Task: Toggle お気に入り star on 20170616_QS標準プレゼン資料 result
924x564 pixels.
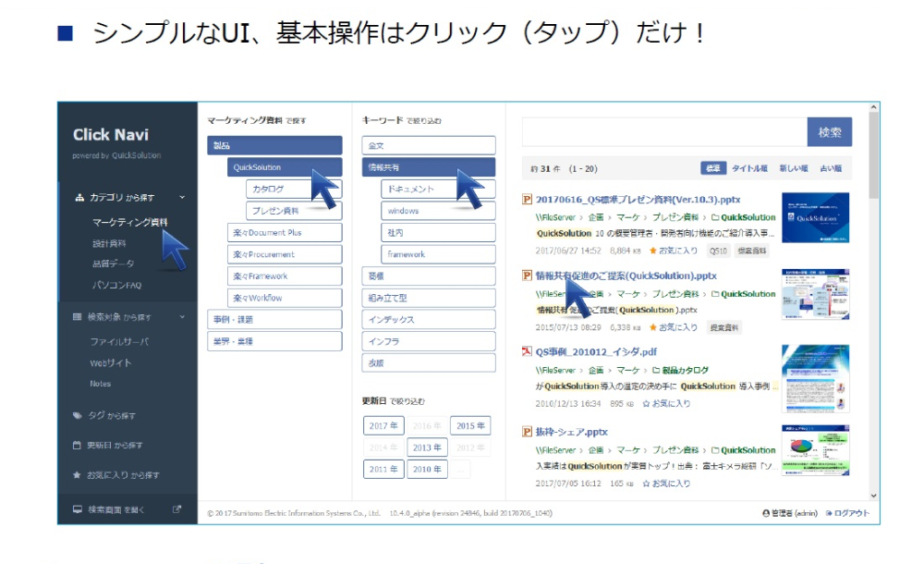Action: pos(653,251)
